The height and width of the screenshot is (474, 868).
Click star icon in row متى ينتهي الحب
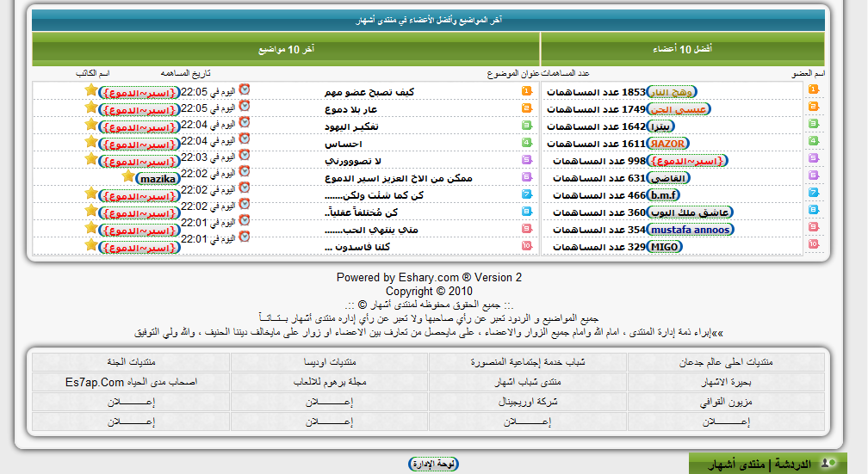pos(91,227)
